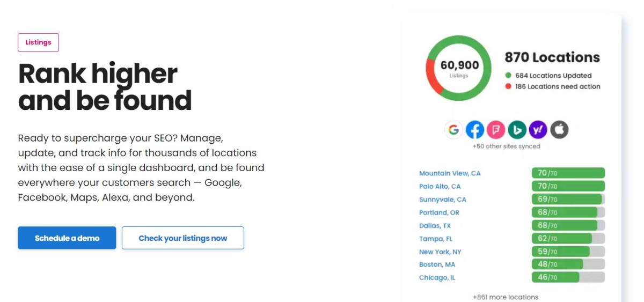Click the Apple icon

(559, 129)
